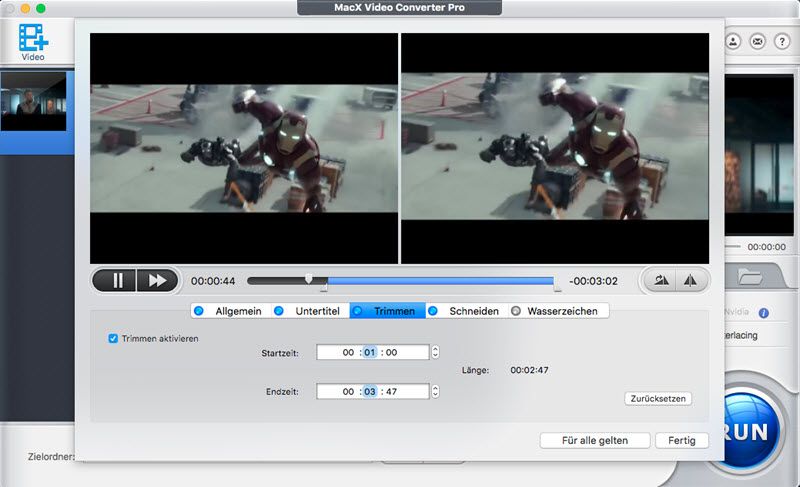Click the Startzeit seconds value 00
Viewport: 800px width, 487px height.
pyautogui.click(x=391, y=352)
